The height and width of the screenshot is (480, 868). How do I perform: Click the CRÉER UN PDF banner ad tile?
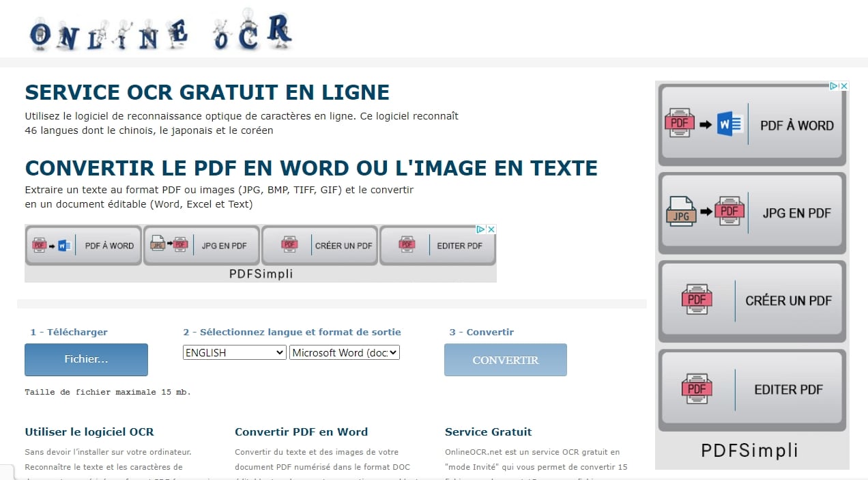pyautogui.click(x=319, y=244)
